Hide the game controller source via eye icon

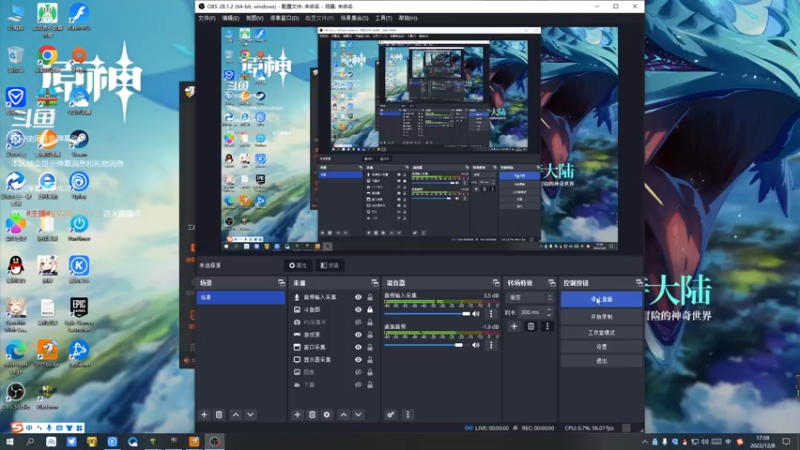[x=358, y=335]
